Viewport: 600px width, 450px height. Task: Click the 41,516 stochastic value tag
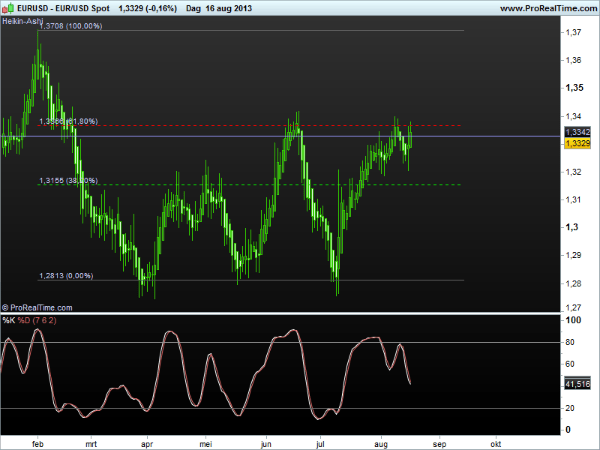point(577,383)
